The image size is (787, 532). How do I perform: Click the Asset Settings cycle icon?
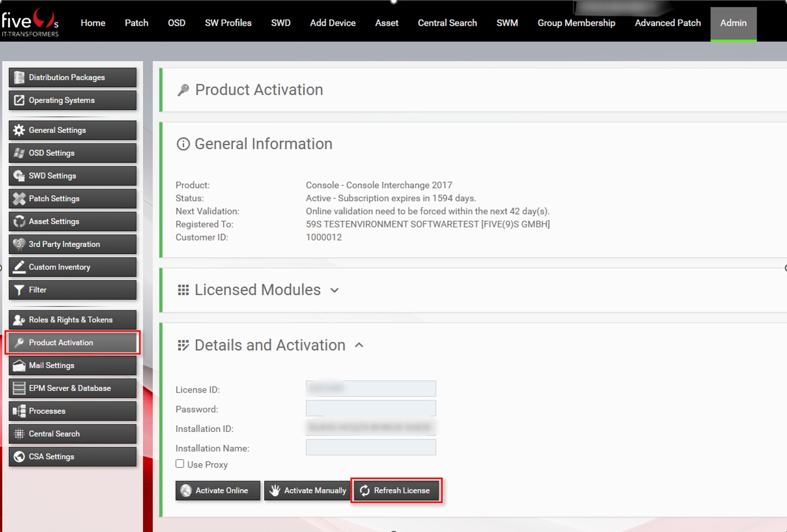[x=19, y=221]
